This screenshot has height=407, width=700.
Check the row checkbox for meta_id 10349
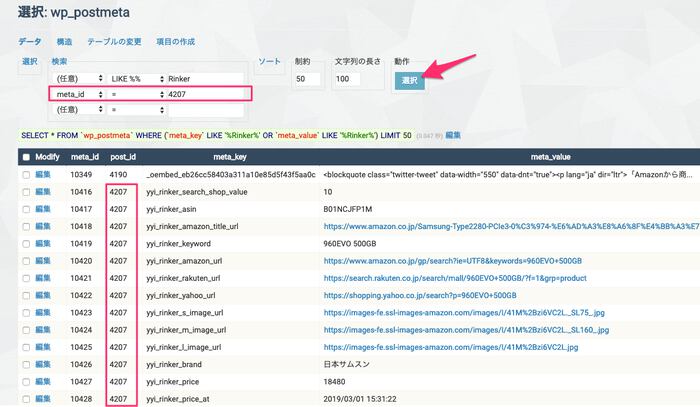point(26,174)
